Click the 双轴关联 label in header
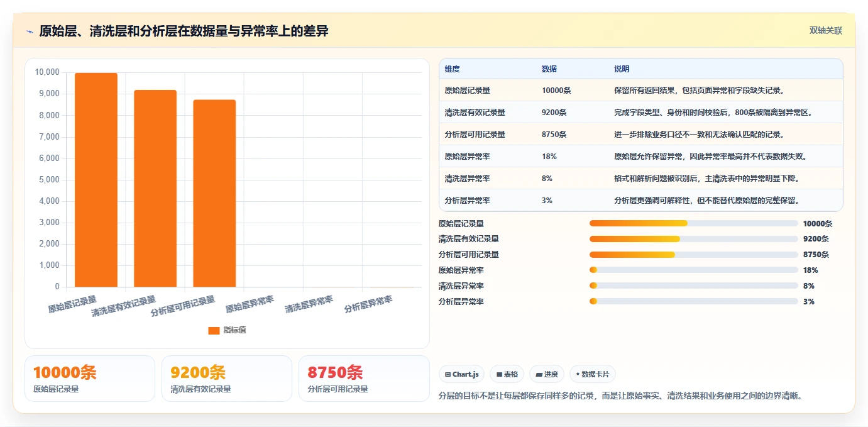Screen dimensions: 868x427 (825, 30)
